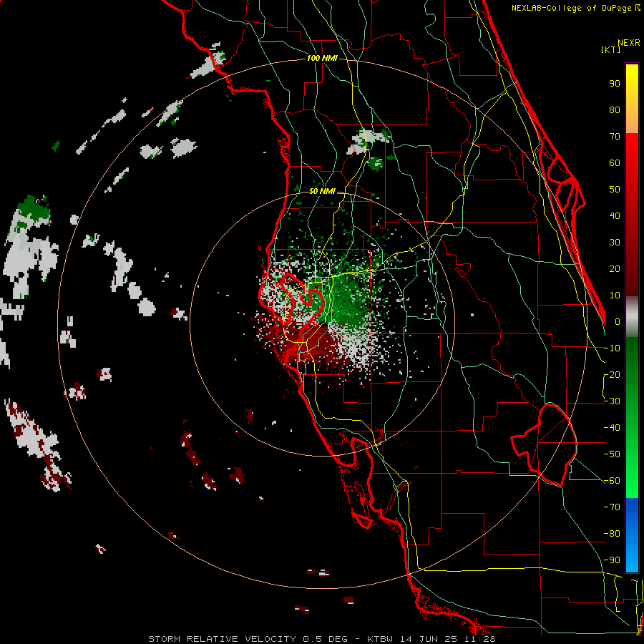Click the 0 knots label on the color scale
Viewport: 644px width, 644px height.
pos(618,322)
